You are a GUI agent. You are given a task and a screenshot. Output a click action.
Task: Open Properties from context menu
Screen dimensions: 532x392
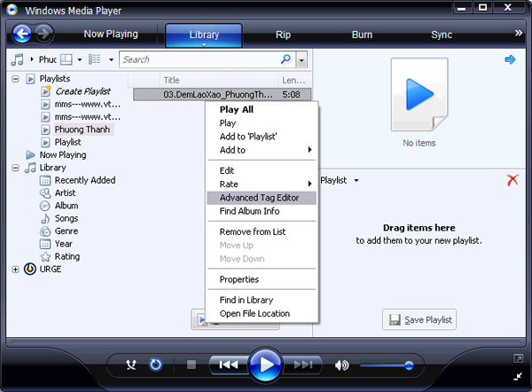pyautogui.click(x=262, y=279)
